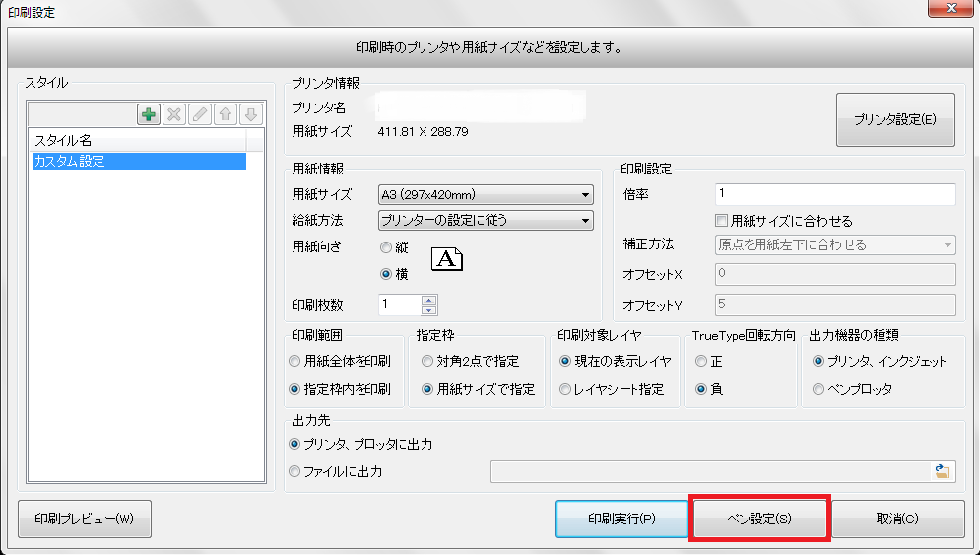Open the 補正方法 dropdown
Viewport: 980px width, 555px height.
(x=835, y=244)
